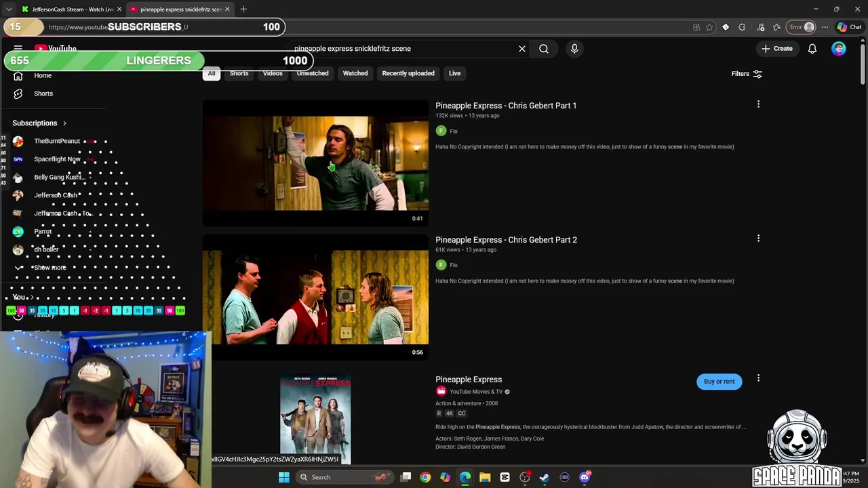868x488 pixels.
Task: Clear the YouTube search query with X
Action: click(522, 49)
